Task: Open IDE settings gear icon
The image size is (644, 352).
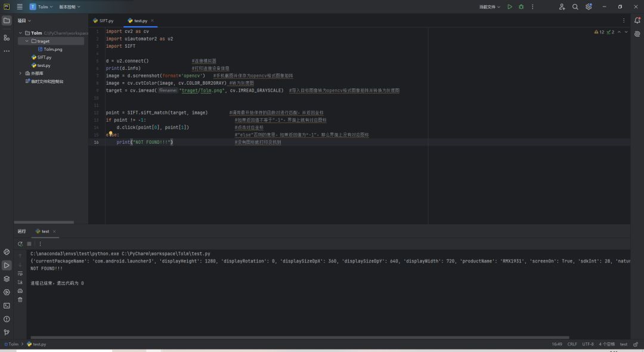Action: [x=589, y=7]
